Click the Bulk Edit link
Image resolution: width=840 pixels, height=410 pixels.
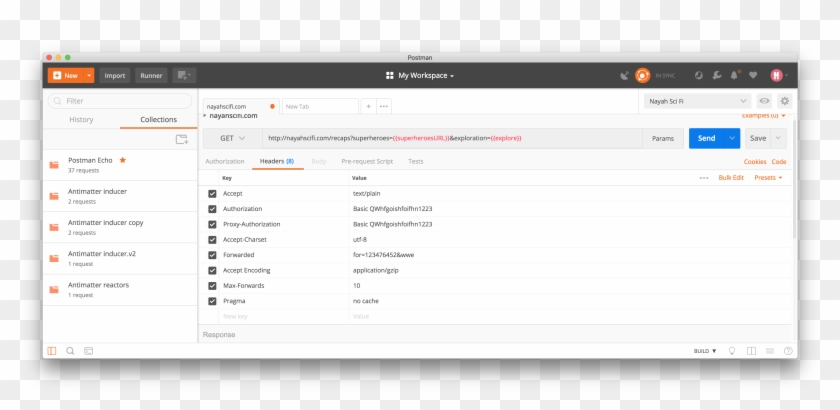coord(731,177)
